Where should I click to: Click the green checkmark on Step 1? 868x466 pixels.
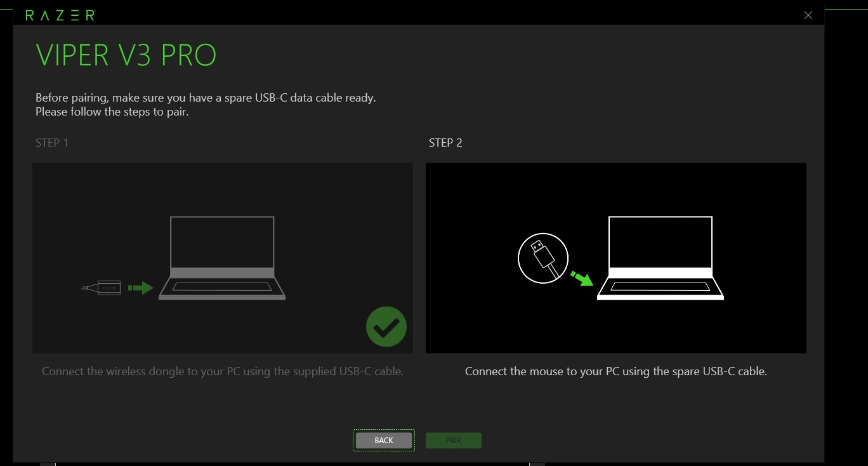click(386, 326)
